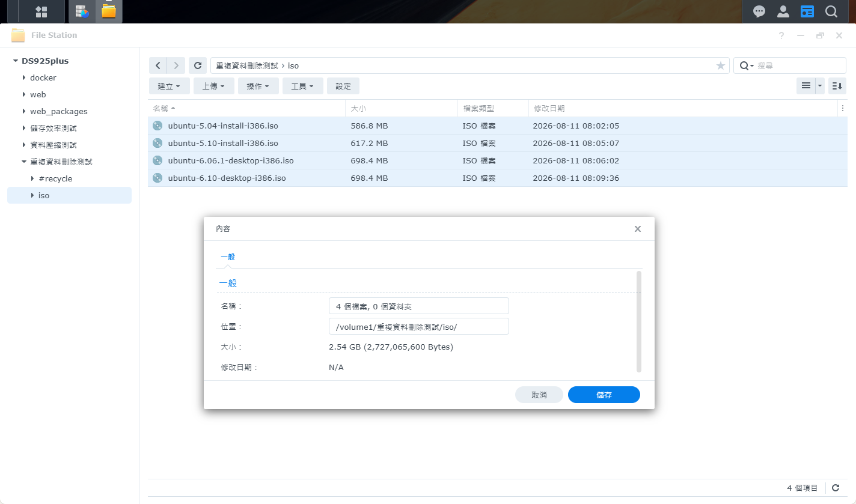Open the DSM search magnifier icon
Screen dimensions: 856x504
pyautogui.click(x=831, y=11)
